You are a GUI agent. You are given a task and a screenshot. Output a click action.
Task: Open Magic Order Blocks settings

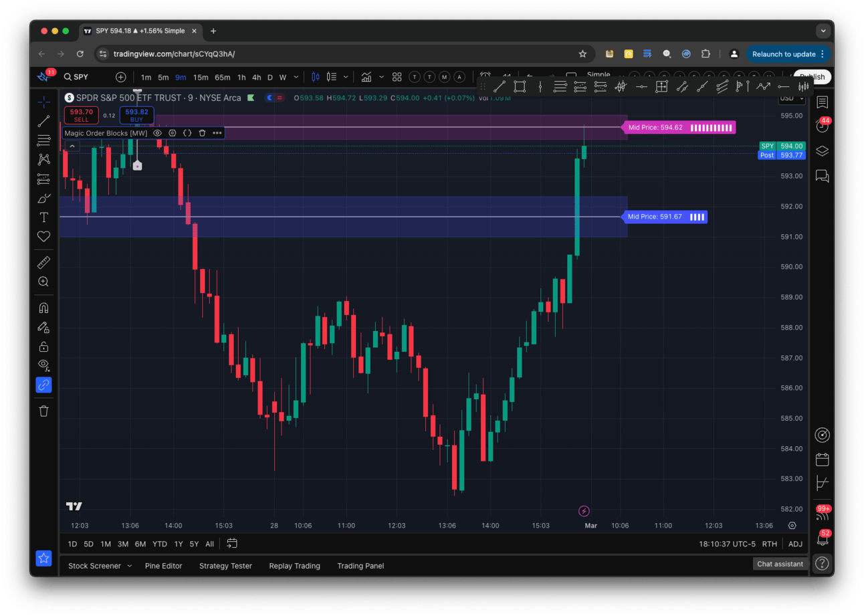pyautogui.click(x=173, y=133)
